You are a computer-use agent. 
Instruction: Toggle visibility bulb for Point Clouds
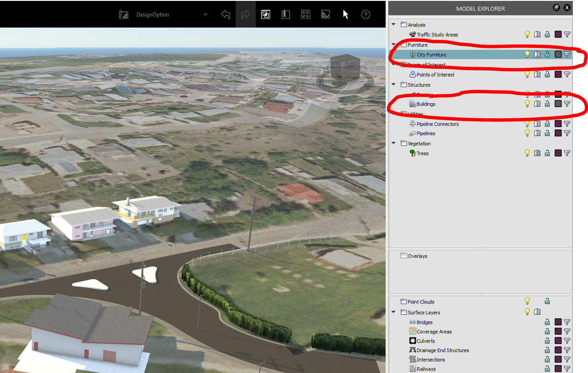point(527,301)
